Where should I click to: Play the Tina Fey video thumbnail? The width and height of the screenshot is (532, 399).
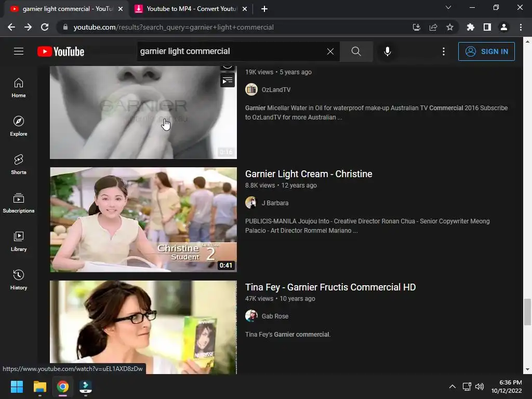[x=143, y=327]
